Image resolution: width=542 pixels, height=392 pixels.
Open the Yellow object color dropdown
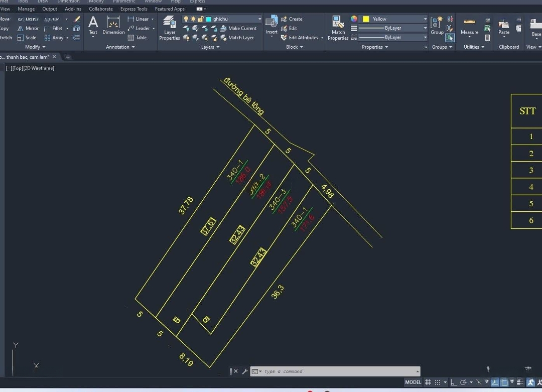click(425, 19)
